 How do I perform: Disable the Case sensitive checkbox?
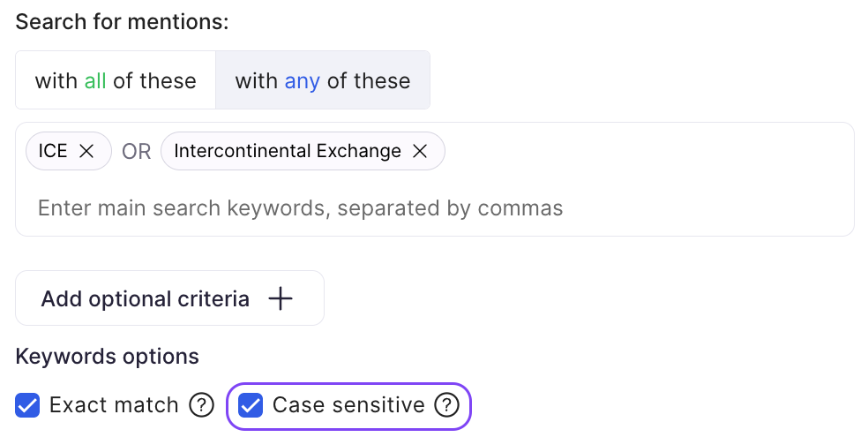(x=251, y=405)
